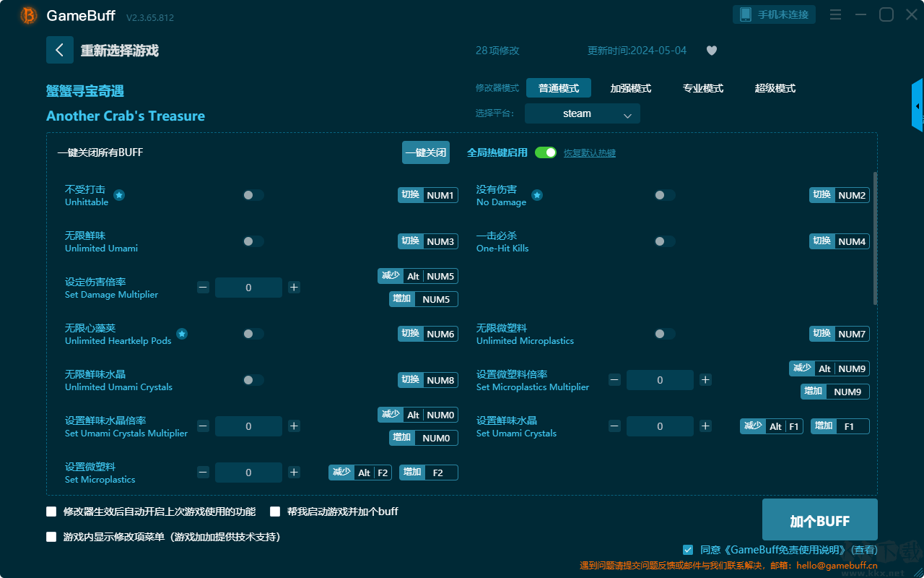Click the NUM4 hotkey for One-Hit Kills
The width and height of the screenshot is (924, 578).
(840, 241)
